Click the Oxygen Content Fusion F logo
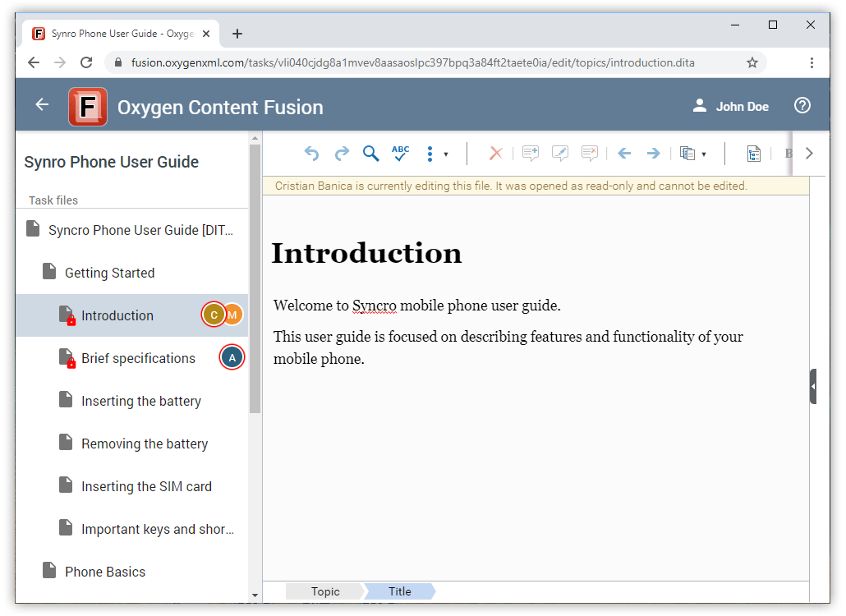Screen dimensions: 846x616 point(88,107)
